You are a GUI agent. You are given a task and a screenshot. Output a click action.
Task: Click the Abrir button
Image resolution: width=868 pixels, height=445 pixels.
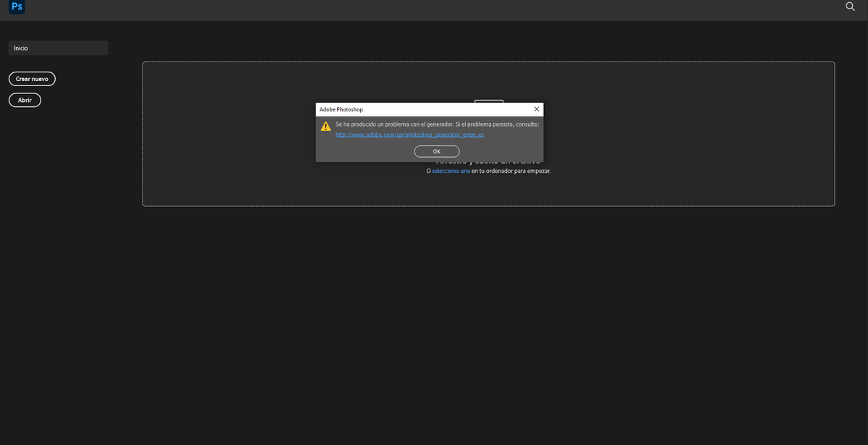[x=25, y=101]
